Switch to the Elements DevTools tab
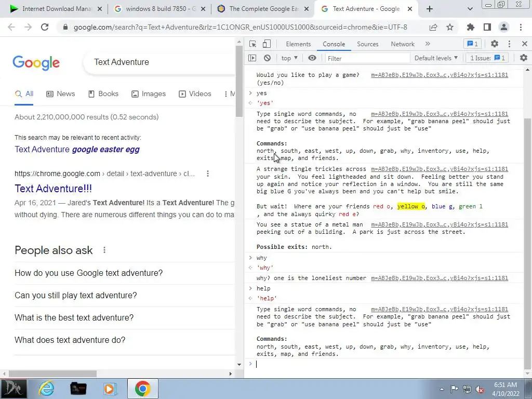 click(x=298, y=44)
